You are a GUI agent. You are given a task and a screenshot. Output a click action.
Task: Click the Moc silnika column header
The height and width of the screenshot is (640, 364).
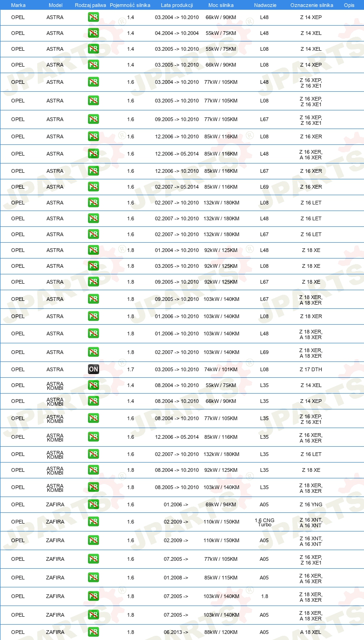221,5
